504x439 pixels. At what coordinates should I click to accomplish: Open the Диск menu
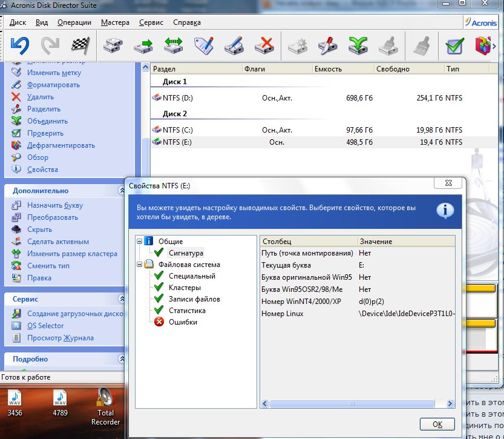coord(18,22)
